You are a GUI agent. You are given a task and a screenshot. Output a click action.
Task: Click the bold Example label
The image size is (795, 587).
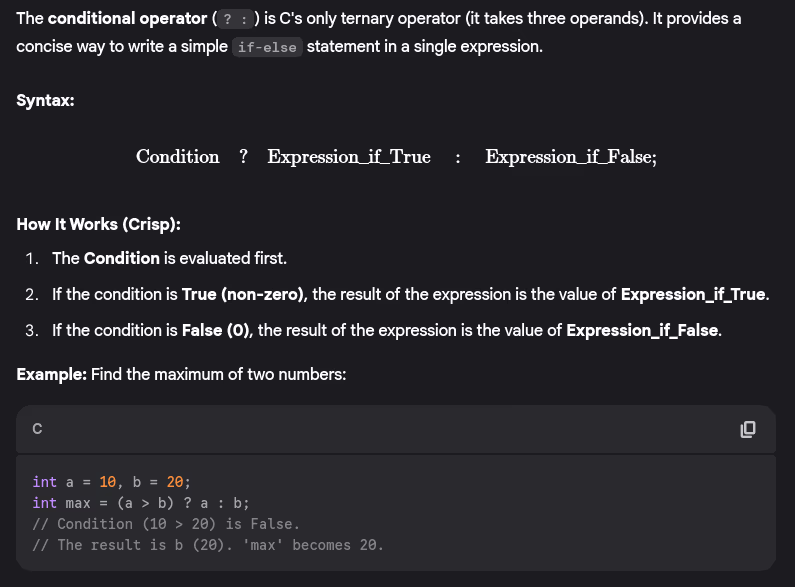tap(52, 374)
